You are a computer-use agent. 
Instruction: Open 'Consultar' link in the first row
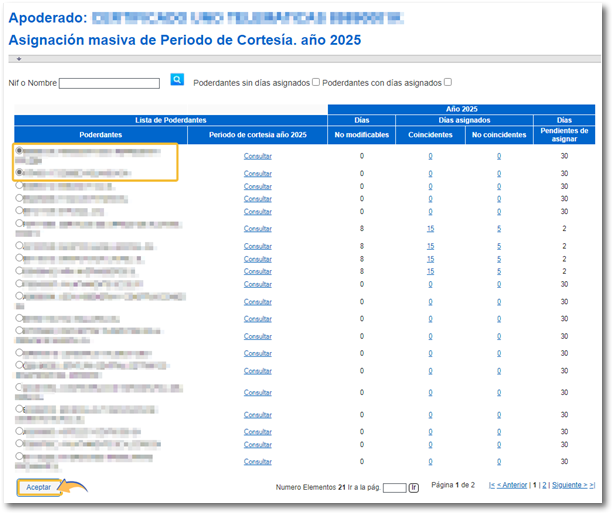click(258, 156)
